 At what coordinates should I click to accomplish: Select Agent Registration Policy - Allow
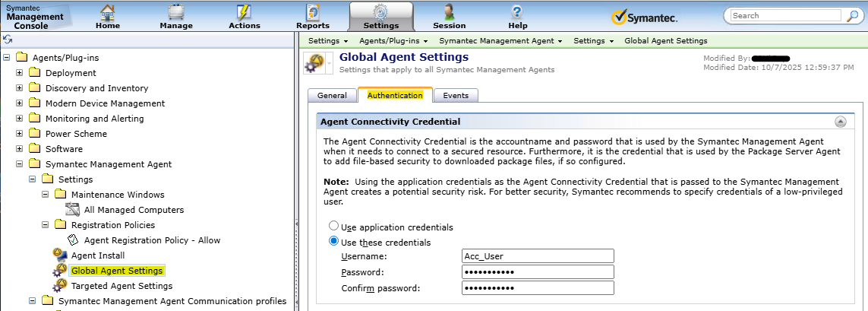pos(152,240)
